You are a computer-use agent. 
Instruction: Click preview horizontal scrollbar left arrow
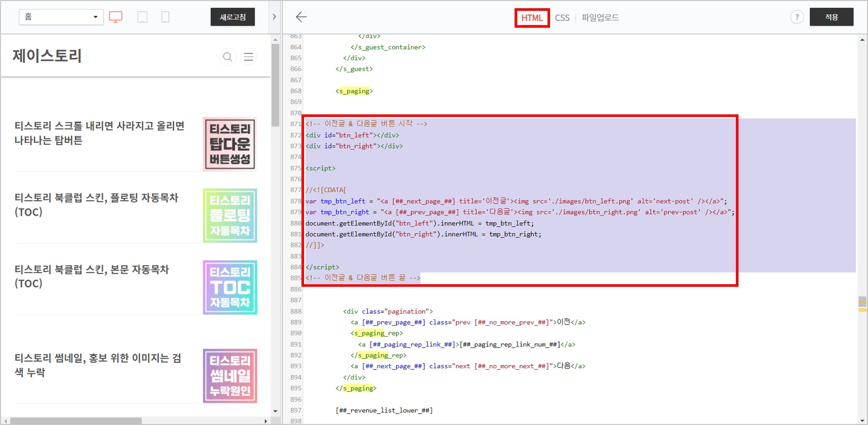6,421
